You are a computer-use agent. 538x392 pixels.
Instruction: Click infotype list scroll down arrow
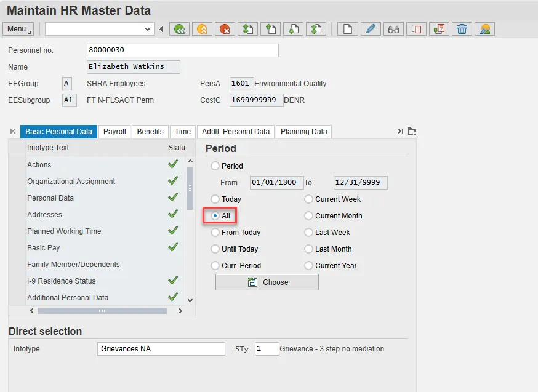190,300
